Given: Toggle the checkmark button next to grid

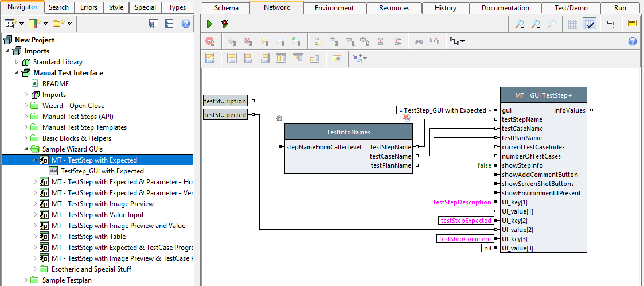Looking at the screenshot, I should pos(589,24).
